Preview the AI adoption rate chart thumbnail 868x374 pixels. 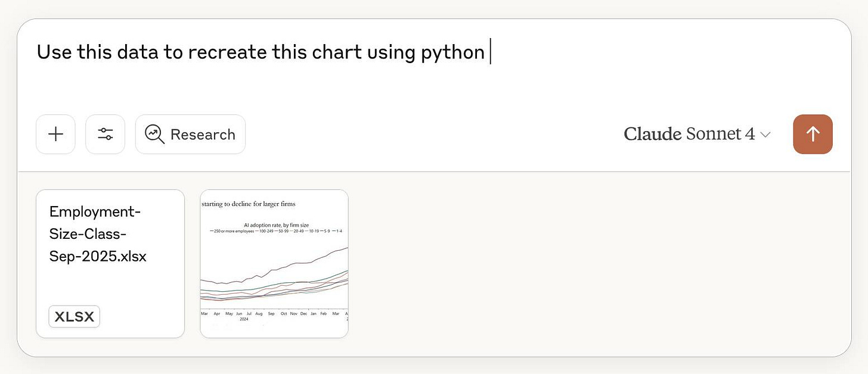[x=274, y=263]
